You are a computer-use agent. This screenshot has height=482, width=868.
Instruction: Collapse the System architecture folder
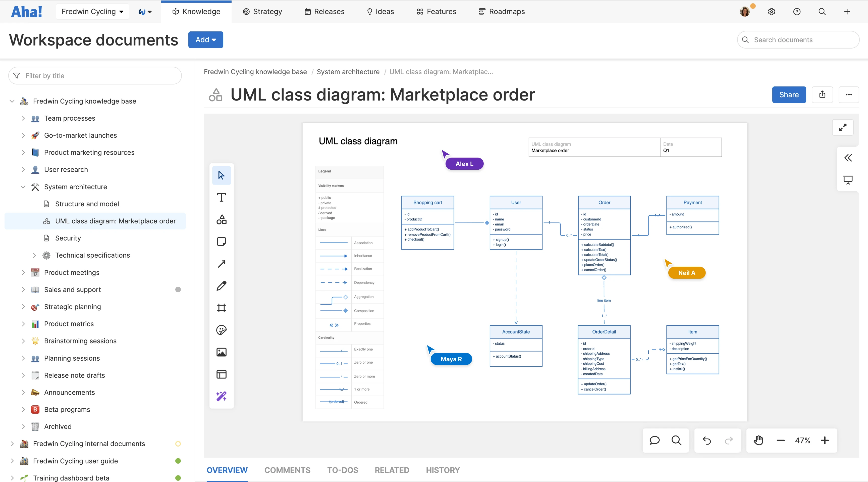pos(23,187)
